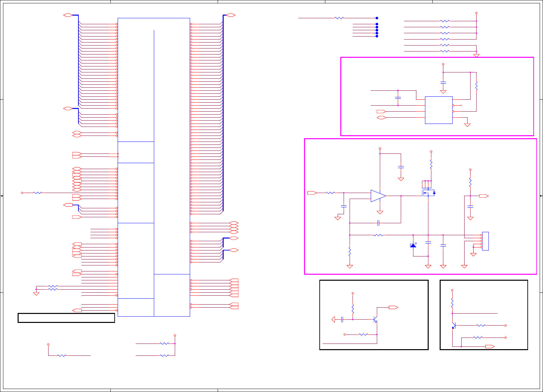This screenshot has height=392, width=543.
Task: Click the resistor on long left input line
Action: pos(38,193)
